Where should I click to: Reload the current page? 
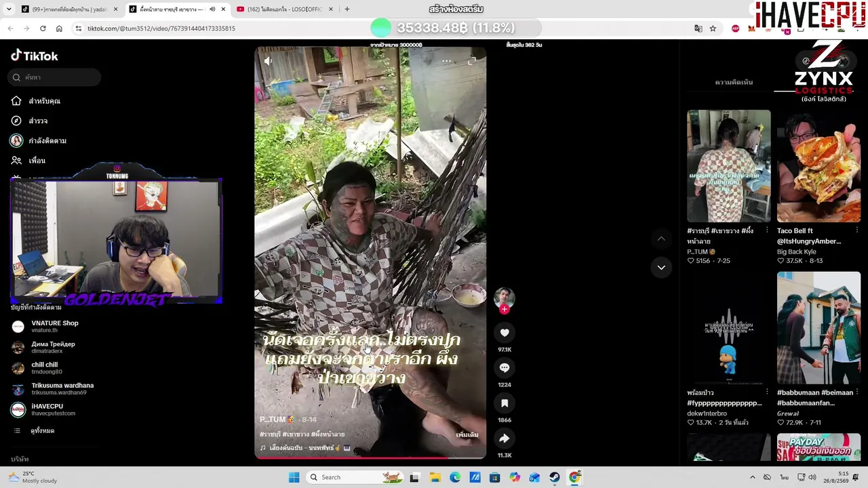pos(43,28)
